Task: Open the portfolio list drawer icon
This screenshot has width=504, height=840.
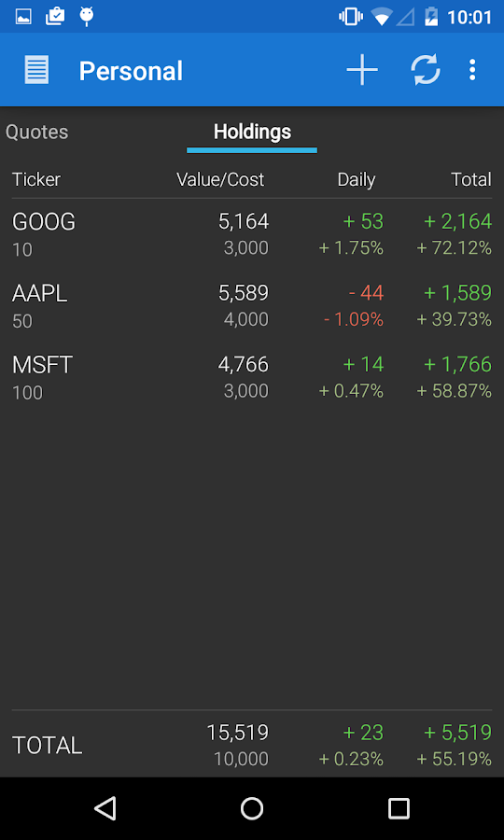Action: click(x=36, y=70)
